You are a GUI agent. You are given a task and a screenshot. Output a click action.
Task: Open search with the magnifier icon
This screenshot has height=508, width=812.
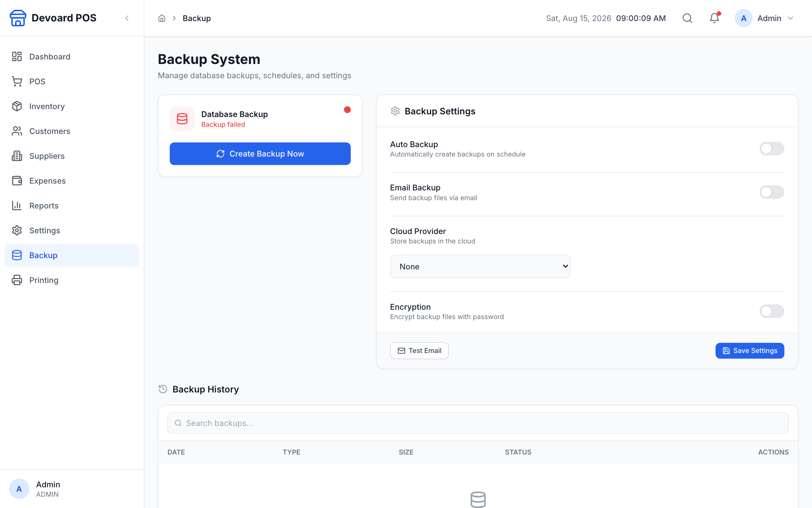coord(687,18)
